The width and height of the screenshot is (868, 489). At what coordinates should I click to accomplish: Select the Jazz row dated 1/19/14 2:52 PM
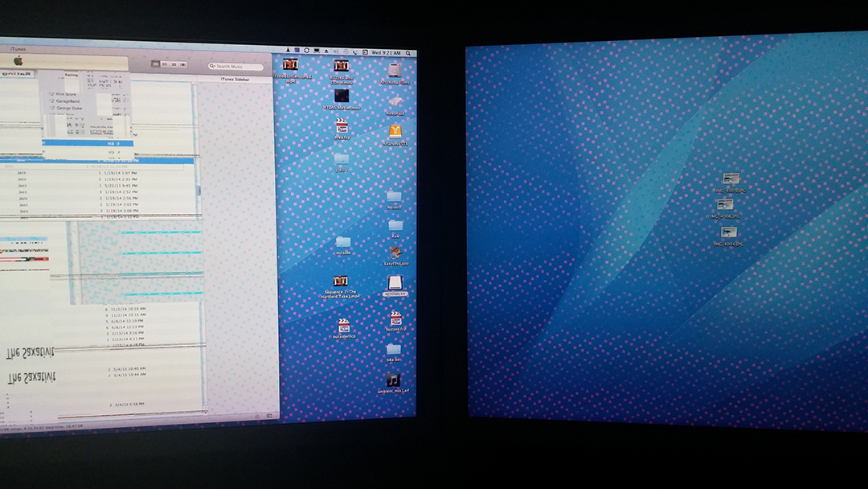pyautogui.click(x=98, y=192)
